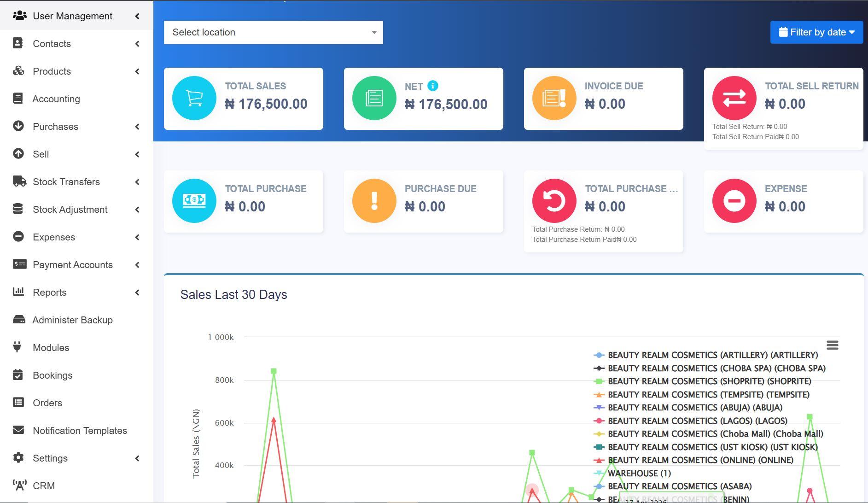Click the 'PURCHASE DUE' card title
This screenshot has width=868, height=503.
click(441, 189)
